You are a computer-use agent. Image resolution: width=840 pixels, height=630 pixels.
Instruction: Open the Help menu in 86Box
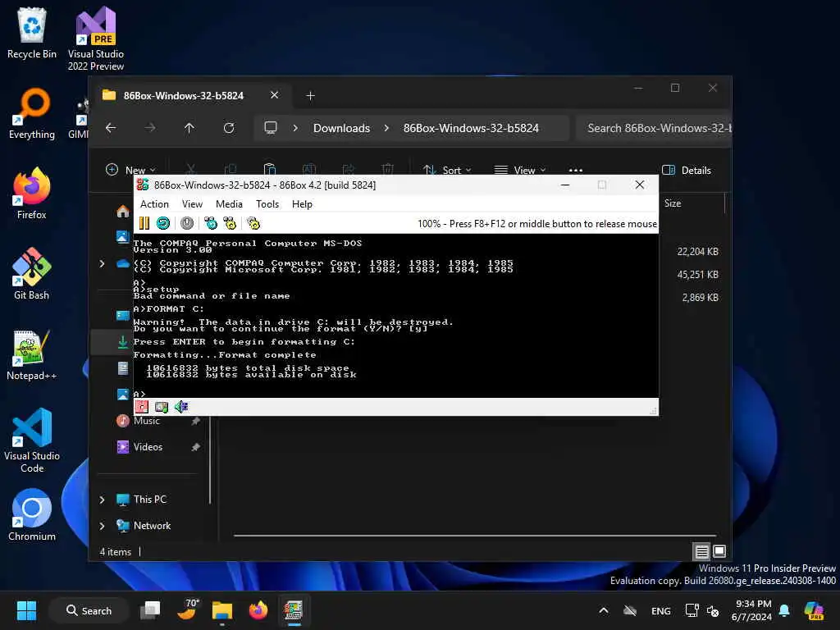(302, 204)
